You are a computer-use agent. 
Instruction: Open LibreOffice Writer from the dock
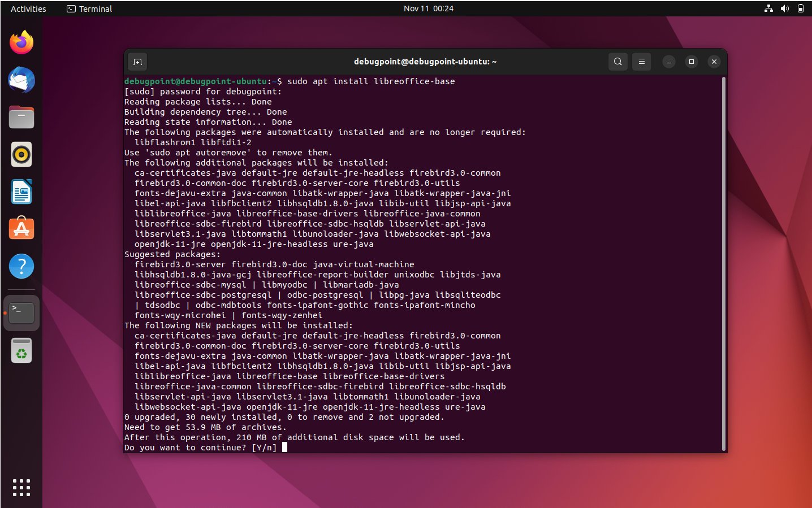coord(21,192)
